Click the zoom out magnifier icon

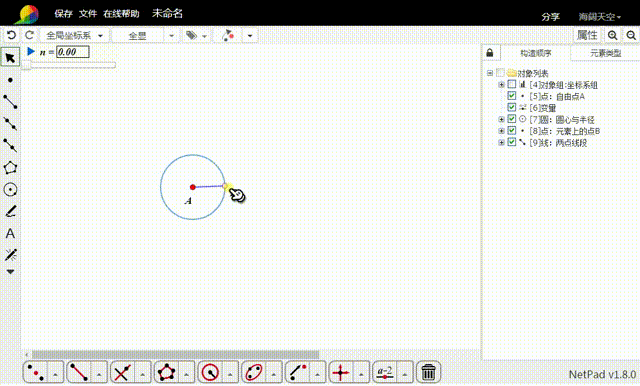click(631, 35)
